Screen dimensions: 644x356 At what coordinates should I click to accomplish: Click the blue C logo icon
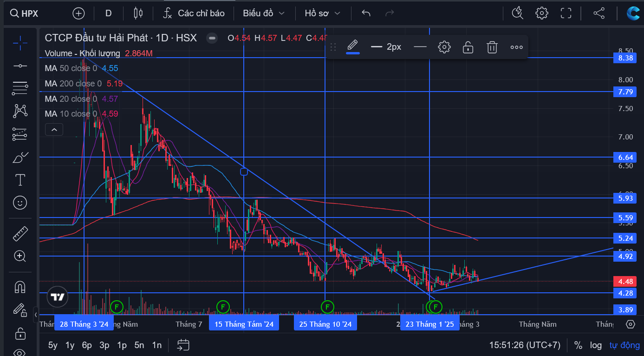pos(633,13)
